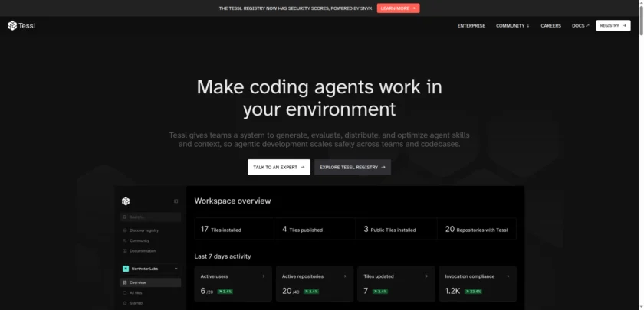Screen dimensions: 644x310
Task: Click the Community icon in the sidebar
Action: (x=125, y=240)
